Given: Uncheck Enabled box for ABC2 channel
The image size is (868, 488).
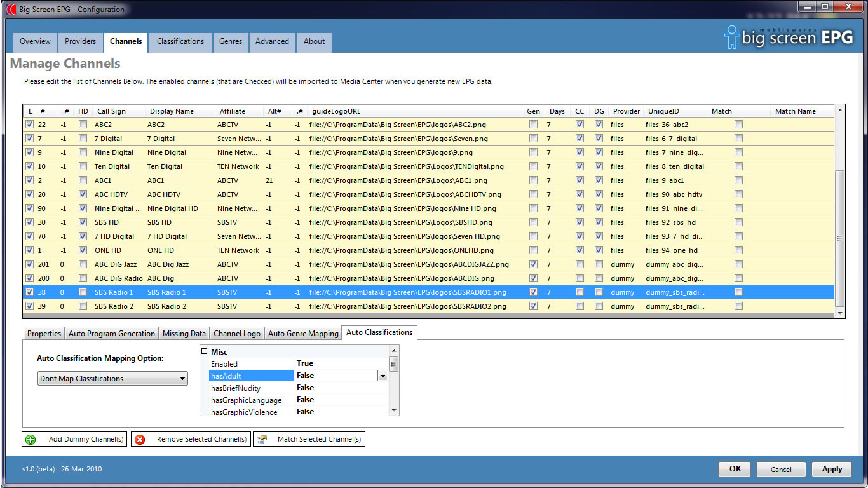Looking at the screenshot, I should click(29, 125).
